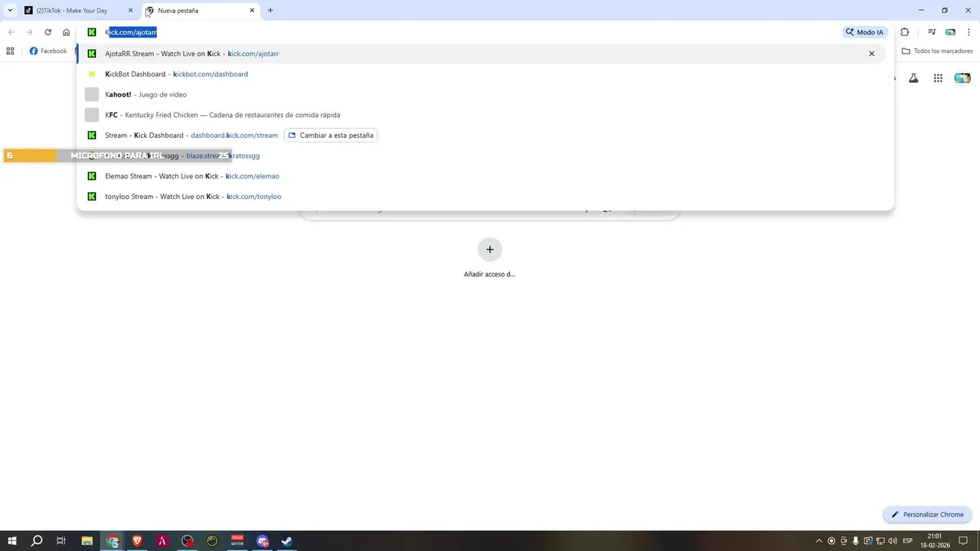This screenshot has width=980, height=551.
Task: Open the Google account avatar on the page
Action: point(962,78)
